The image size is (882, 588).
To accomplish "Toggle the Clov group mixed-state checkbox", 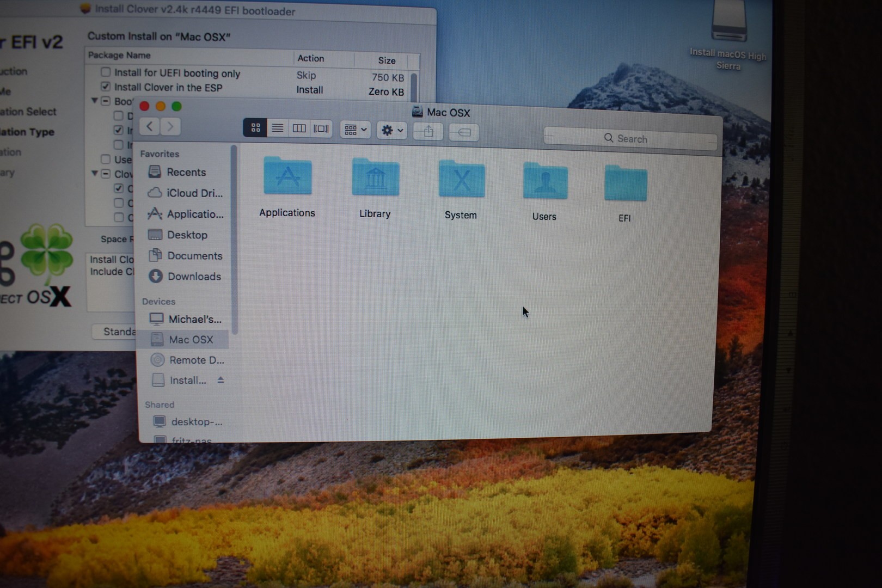I will pyautogui.click(x=106, y=174).
